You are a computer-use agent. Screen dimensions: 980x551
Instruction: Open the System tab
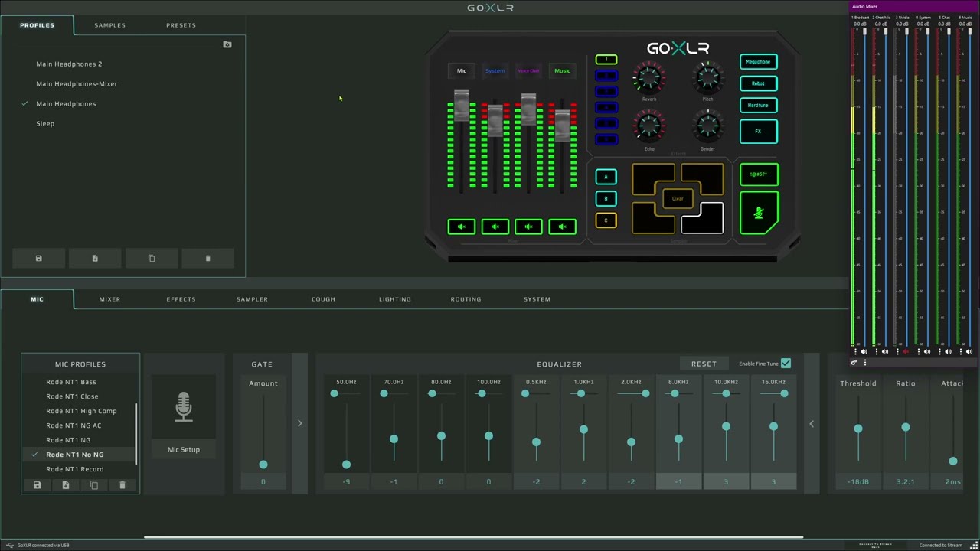point(537,299)
